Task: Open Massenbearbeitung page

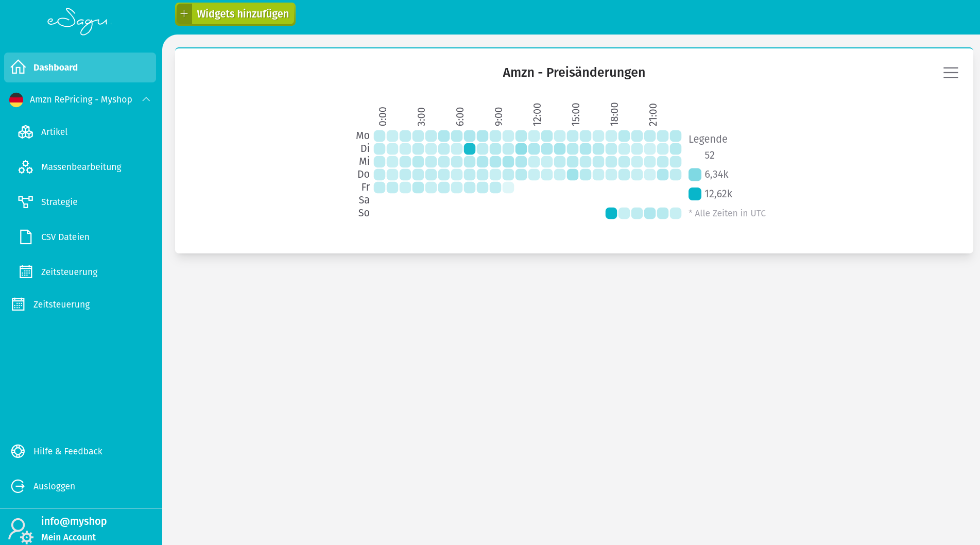Action: pyautogui.click(x=81, y=167)
